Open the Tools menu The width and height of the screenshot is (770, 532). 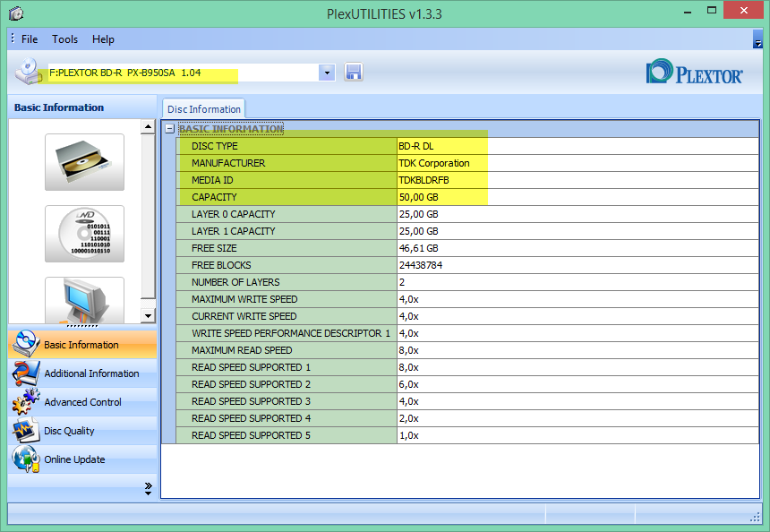[64, 39]
